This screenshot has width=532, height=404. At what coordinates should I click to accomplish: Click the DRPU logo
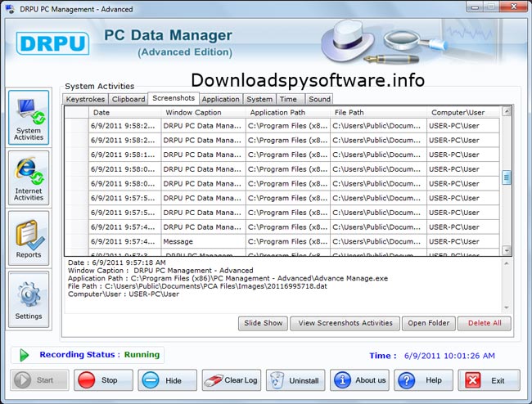point(52,43)
